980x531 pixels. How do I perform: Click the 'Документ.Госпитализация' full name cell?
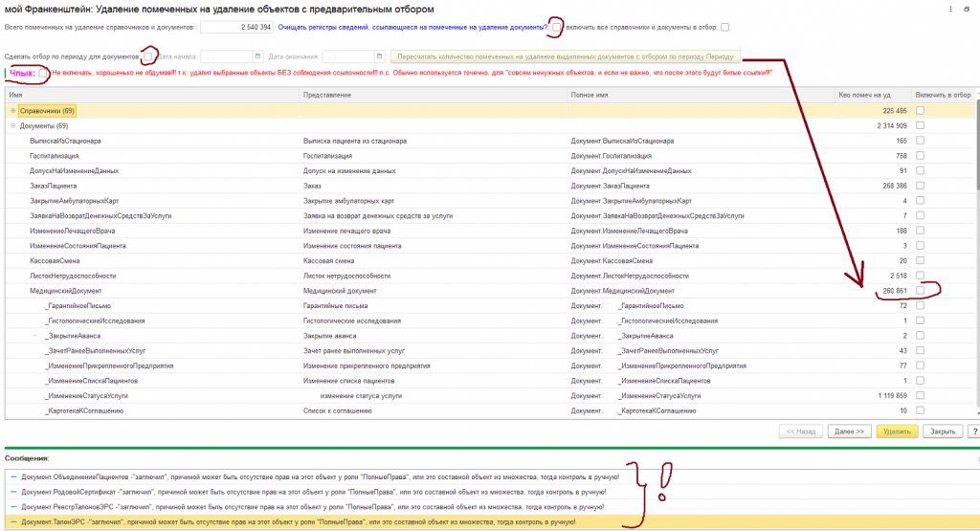[700, 156]
